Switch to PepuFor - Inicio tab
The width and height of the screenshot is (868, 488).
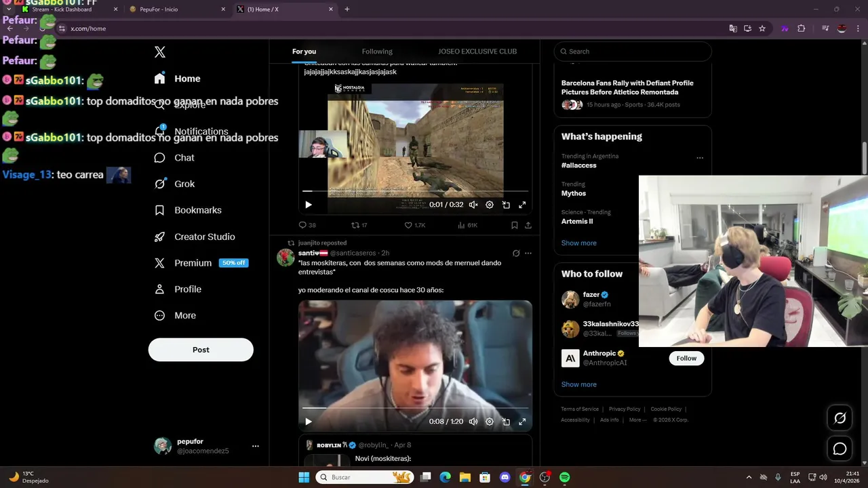177,9
